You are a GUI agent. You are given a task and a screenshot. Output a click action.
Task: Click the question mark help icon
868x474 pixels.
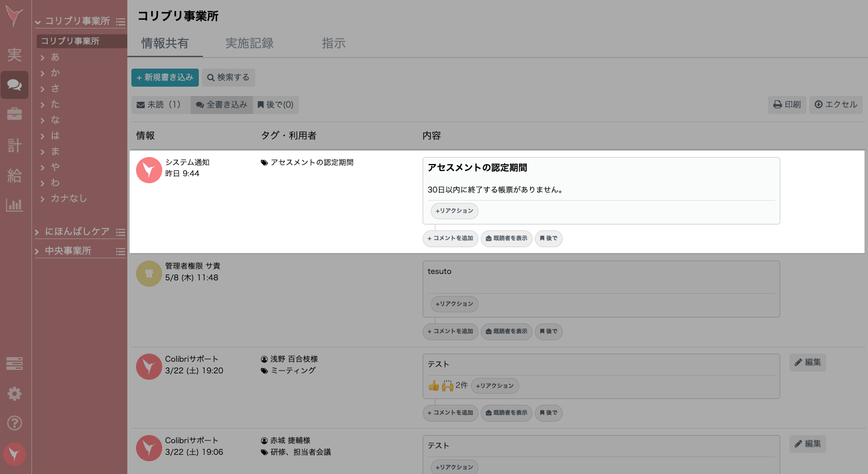(x=14, y=423)
